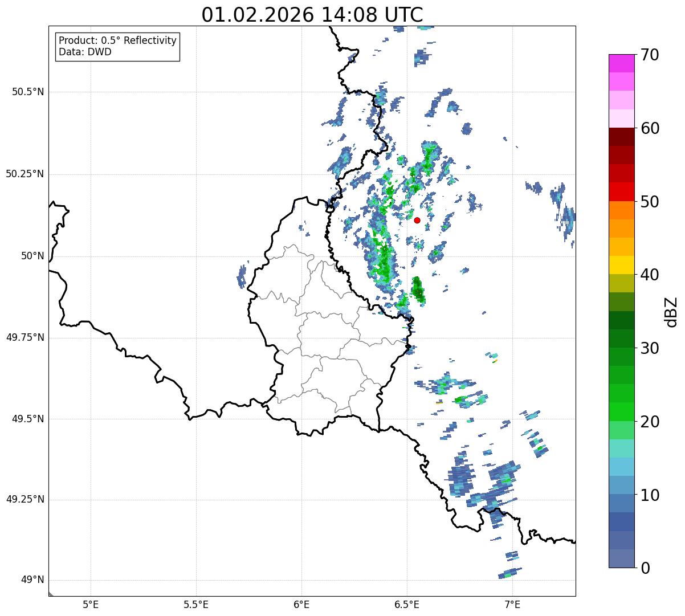Click the 5°E longitude label
685x616 pixels.
click(x=91, y=604)
